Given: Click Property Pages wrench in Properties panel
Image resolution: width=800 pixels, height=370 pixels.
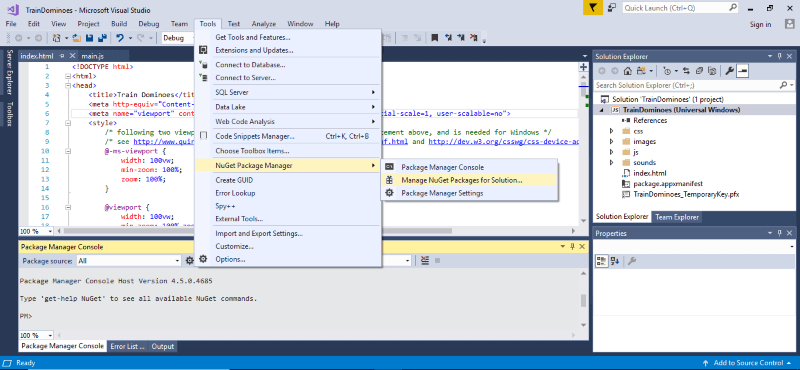Looking at the screenshot, I should [632, 261].
